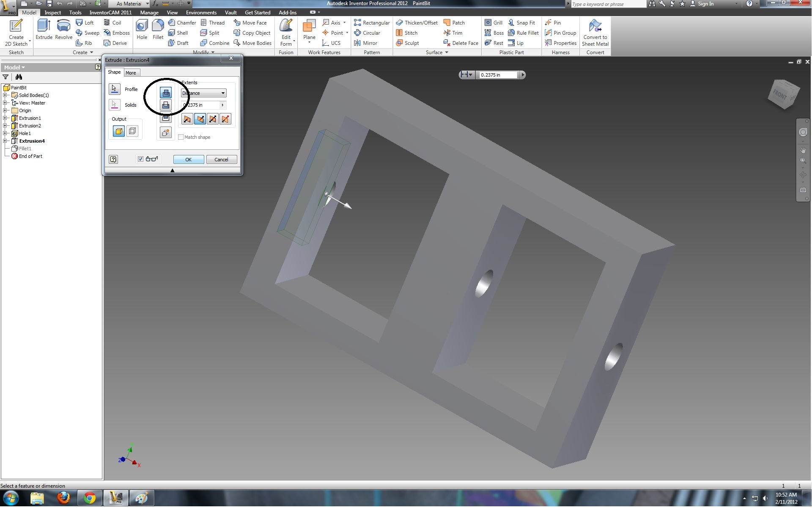The image size is (812, 508).
Task: Expand the Surface panel dropdown
Action: tap(437, 52)
